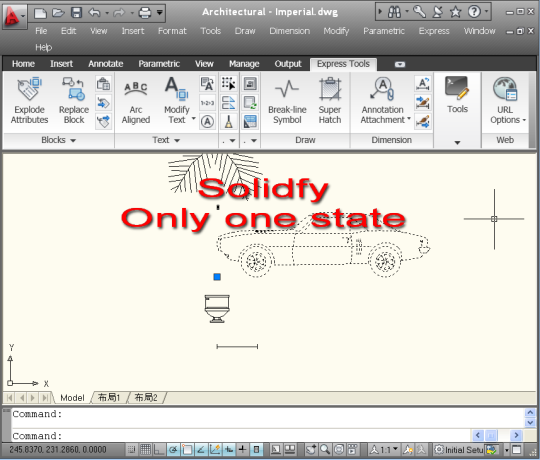This screenshot has height=460, width=540.
Task: Click the binoculars search icon
Action: coord(394,12)
